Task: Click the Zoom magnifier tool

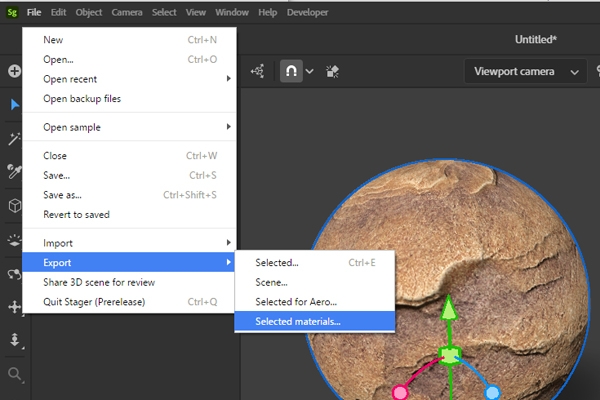Action: point(15,374)
